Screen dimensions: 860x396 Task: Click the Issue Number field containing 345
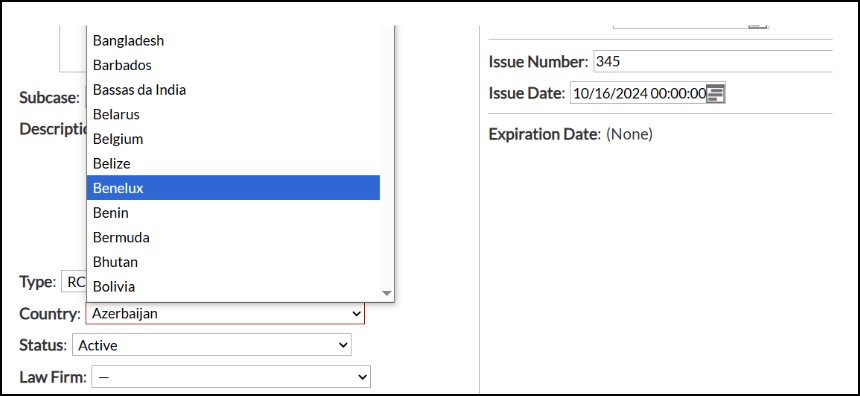(x=713, y=61)
